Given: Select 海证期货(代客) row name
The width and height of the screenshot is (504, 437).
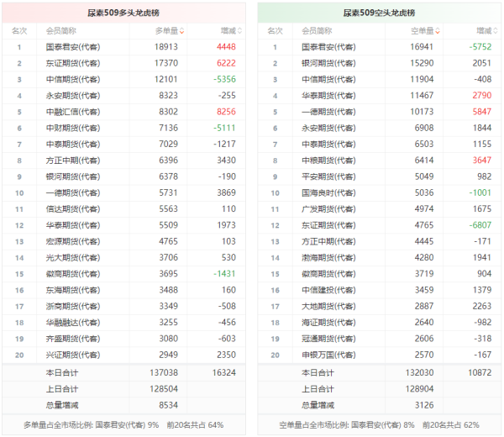Looking at the screenshot, I should click(x=328, y=322).
